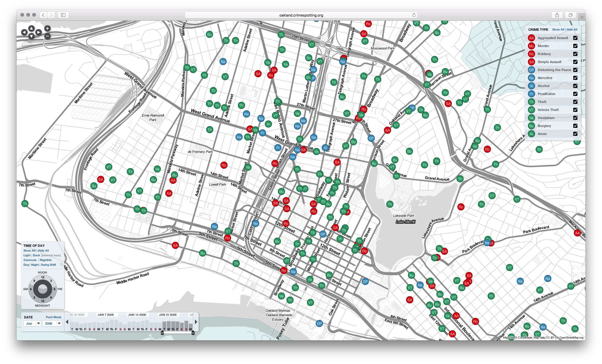Click the left handle of timeline range
Viewport: 602px width, 364px height.
click(x=162, y=333)
